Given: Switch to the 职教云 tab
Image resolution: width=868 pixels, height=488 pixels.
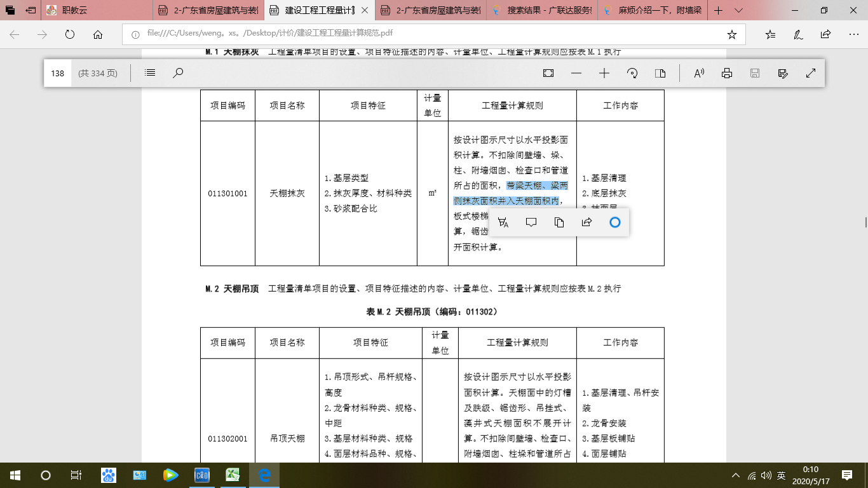Looking at the screenshot, I should [97, 11].
